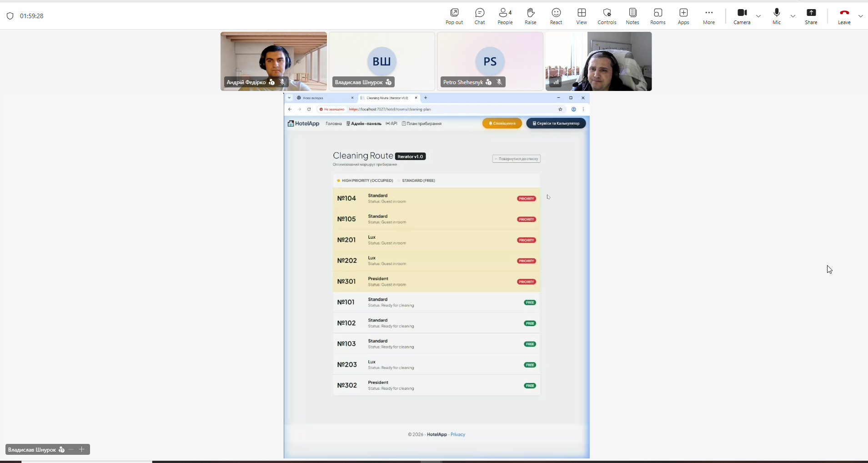This screenshot has height=463, width=868.
Task: Expand the Leave options arrow
Action: point(860,16)
